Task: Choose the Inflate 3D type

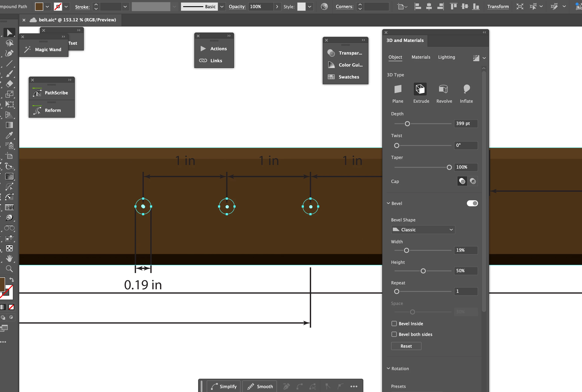Action: [466, 89]
